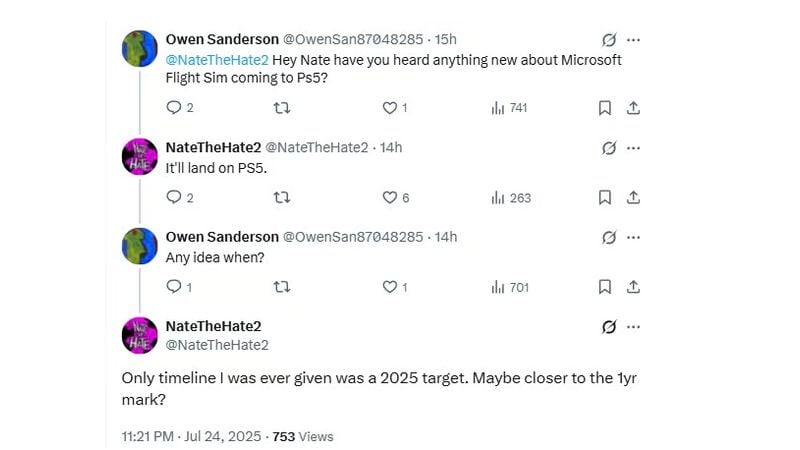Screen dimensions: 800x450
Task: Like Owen's "Any idea when?" tweet
Action: (390, 287)
